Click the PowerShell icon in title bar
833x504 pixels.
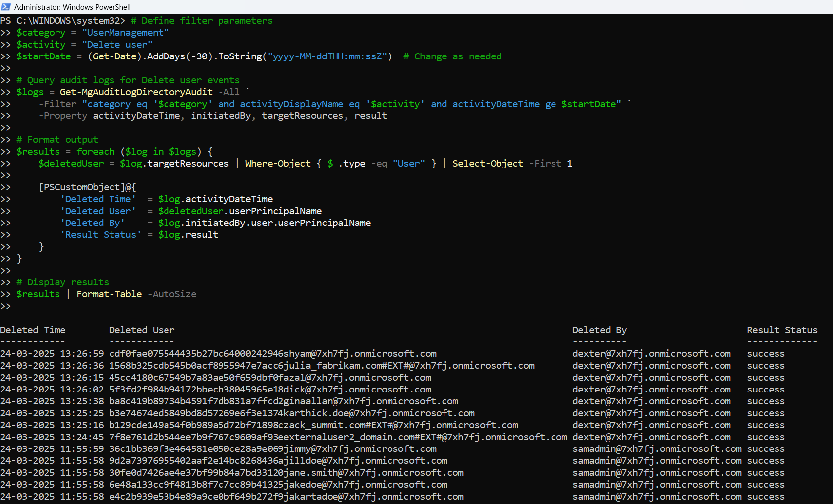pyautogui.click(x=6, y=7)
